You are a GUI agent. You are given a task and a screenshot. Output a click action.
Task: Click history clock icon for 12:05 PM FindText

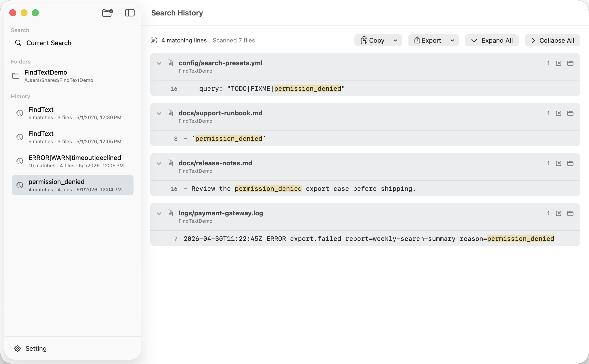20,137
